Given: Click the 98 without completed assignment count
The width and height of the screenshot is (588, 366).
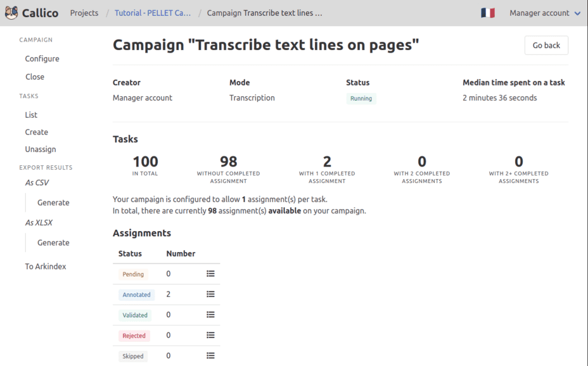Looking at the screenshot, I should tap(228, 162).
